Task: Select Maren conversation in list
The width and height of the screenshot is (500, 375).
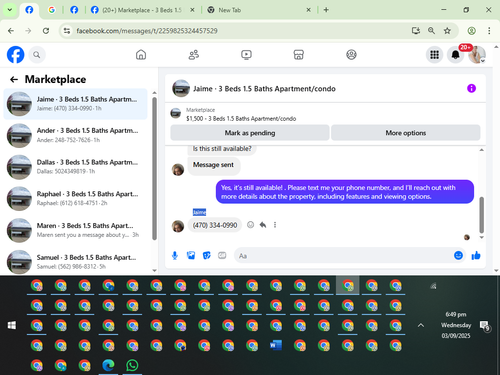Action: point(75,230)
